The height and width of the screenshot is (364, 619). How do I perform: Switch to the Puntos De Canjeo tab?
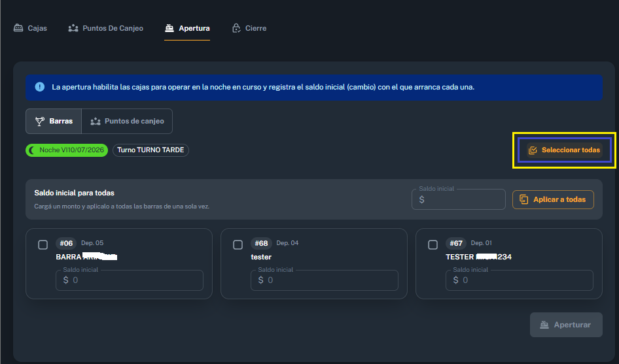105,28
